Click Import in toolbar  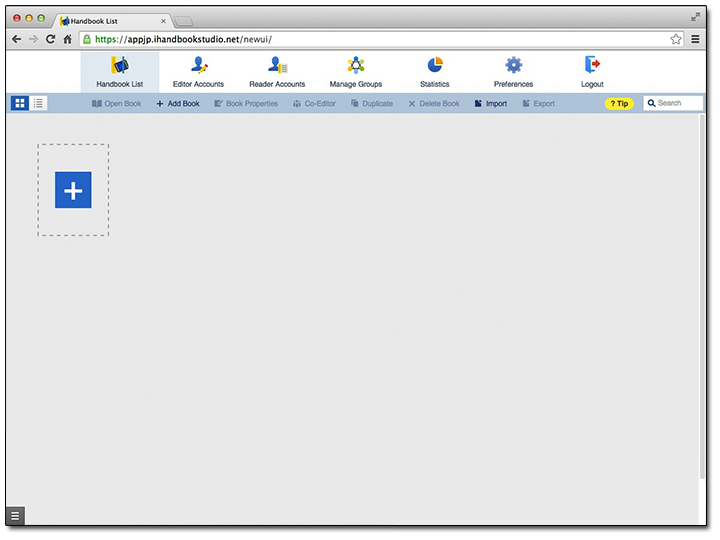491,104
